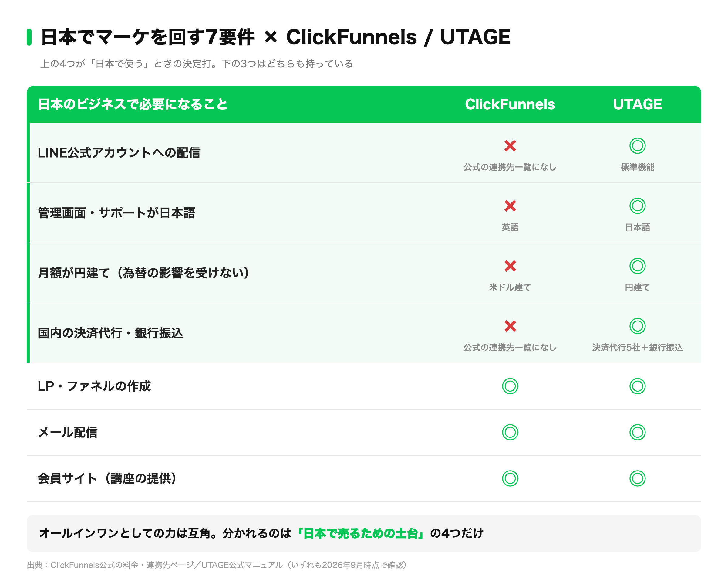Click the ClickFunnels column header

(x=510, y=104)
